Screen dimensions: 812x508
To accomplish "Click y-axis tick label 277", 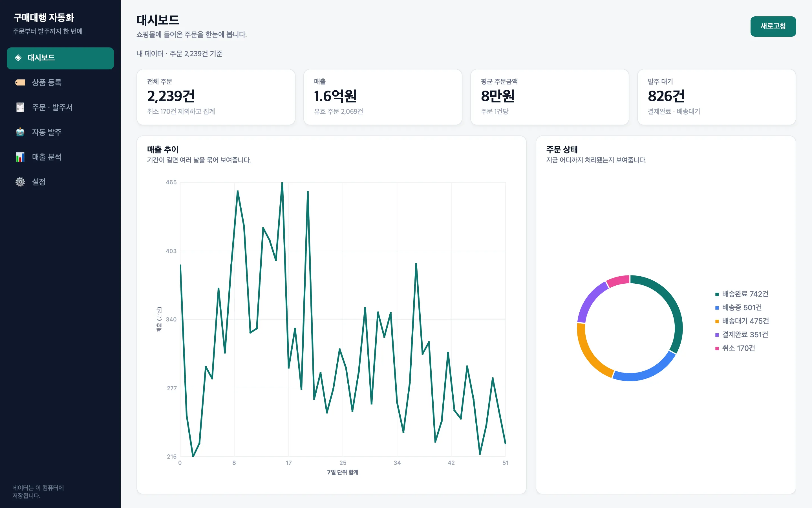I will pyautogui.click(x=171, y=388).
